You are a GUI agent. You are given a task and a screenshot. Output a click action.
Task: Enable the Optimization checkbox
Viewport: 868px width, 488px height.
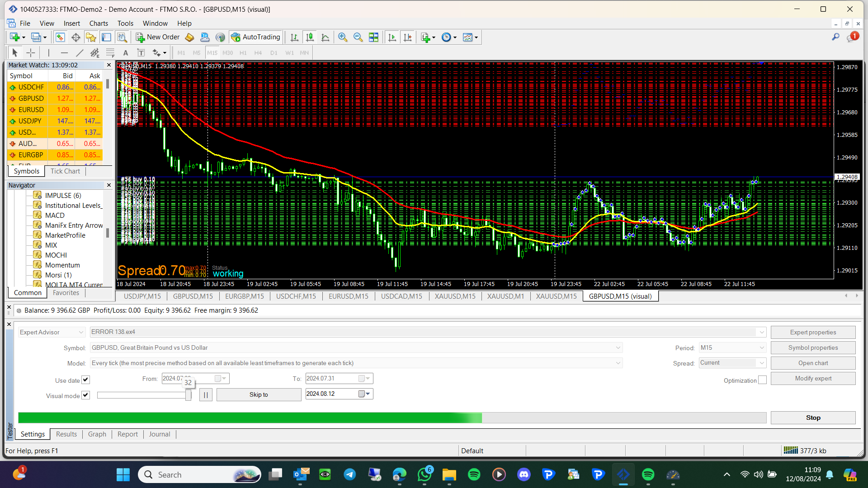click(762, 380)
